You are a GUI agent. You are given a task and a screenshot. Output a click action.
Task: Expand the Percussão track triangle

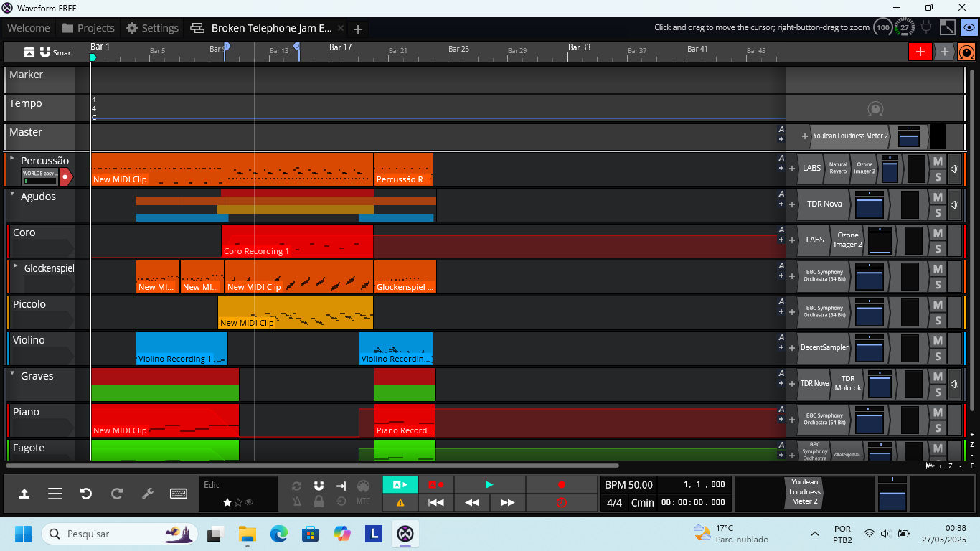pyautogui.click(x=12, y=158)
